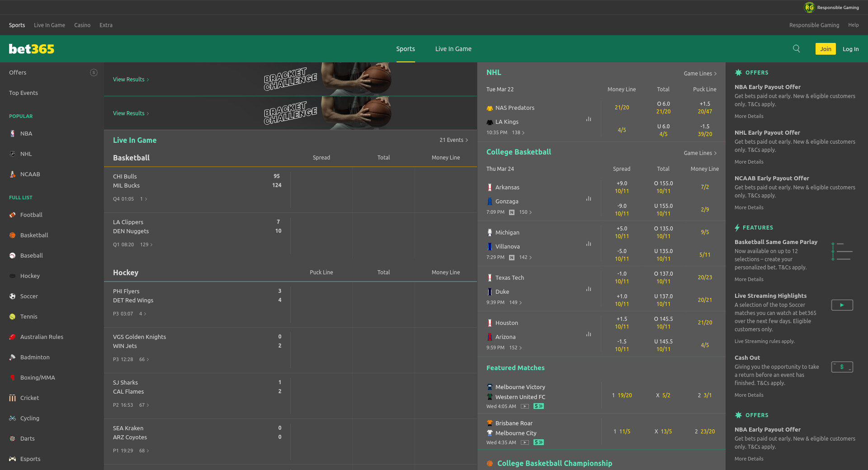Click the Live Streaming play icon

pyautogui.click(x=842, y=305)
